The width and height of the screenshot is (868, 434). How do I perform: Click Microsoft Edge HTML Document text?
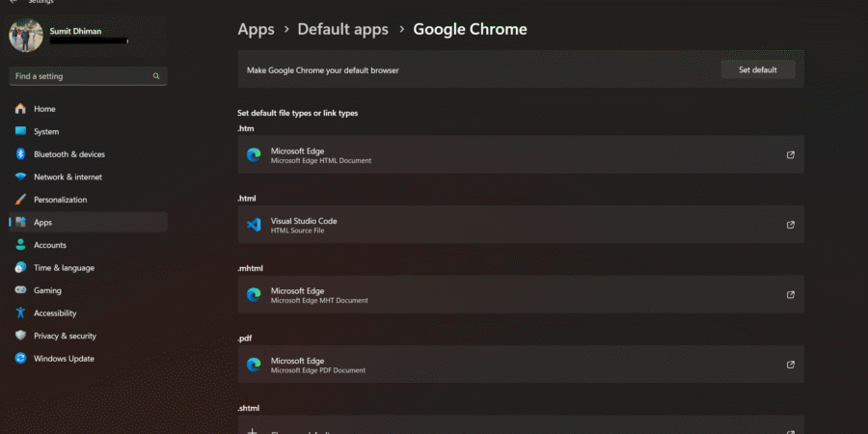point(320,161)
